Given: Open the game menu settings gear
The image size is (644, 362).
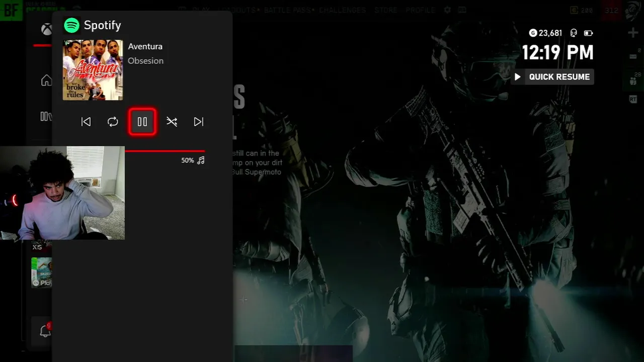Looking at the screenshot, I should 447,10.
